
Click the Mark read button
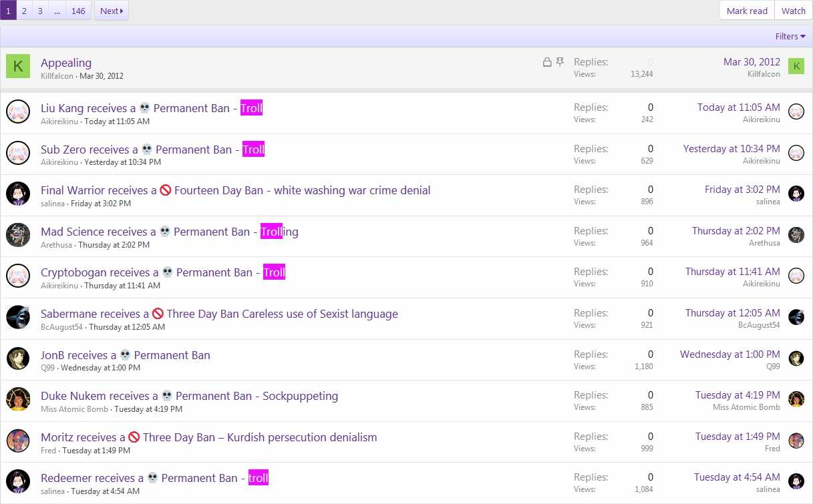(x=747, y=11)
